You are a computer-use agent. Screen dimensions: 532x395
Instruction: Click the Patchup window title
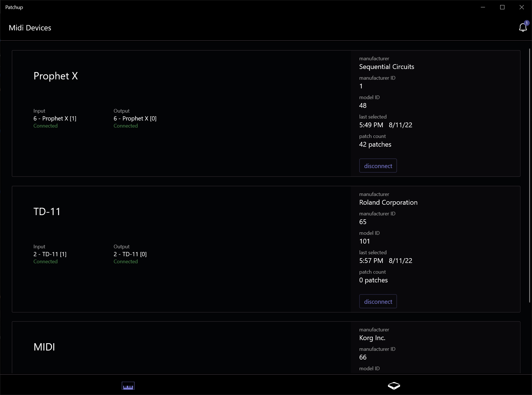click(x=14, y=7)
